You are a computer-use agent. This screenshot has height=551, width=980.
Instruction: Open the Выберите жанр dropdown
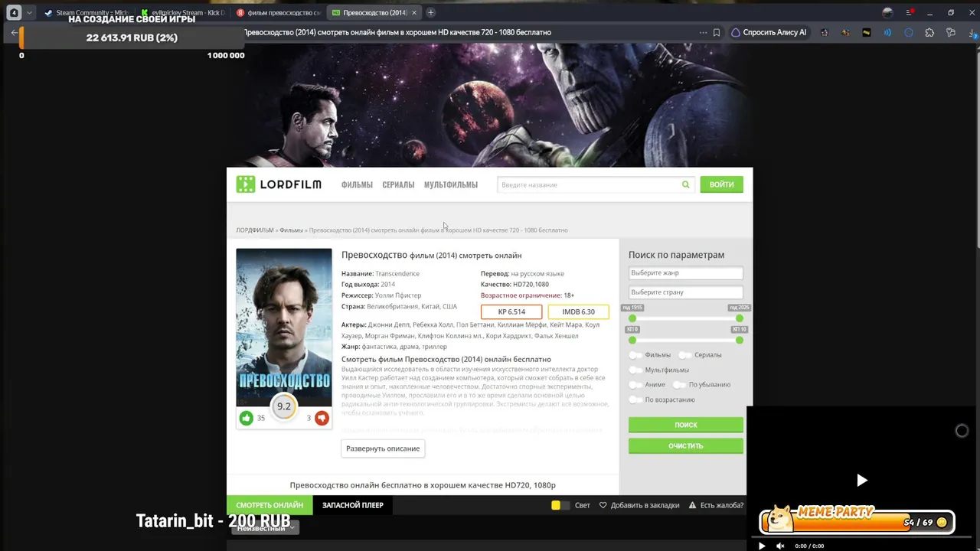[x=685, y=273]
